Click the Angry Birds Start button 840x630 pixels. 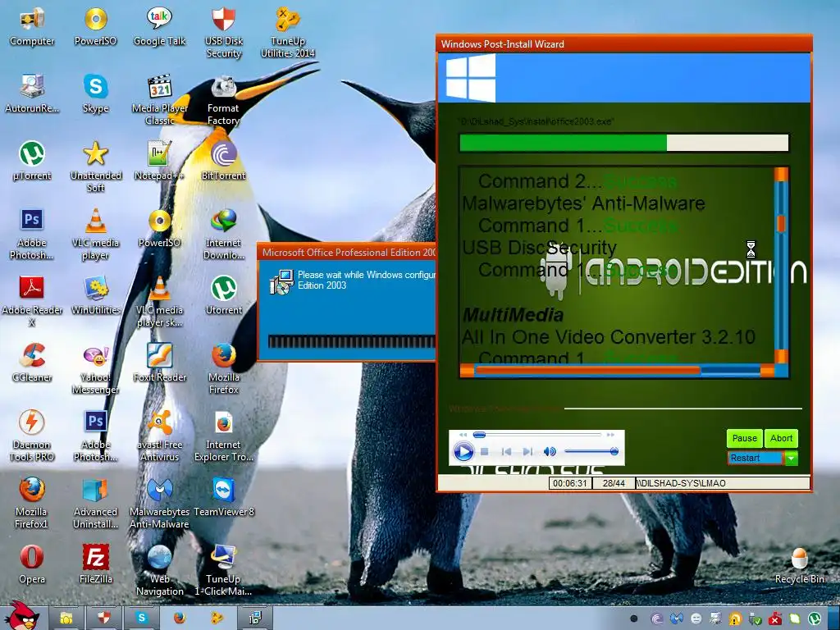[x=21, y=616]
